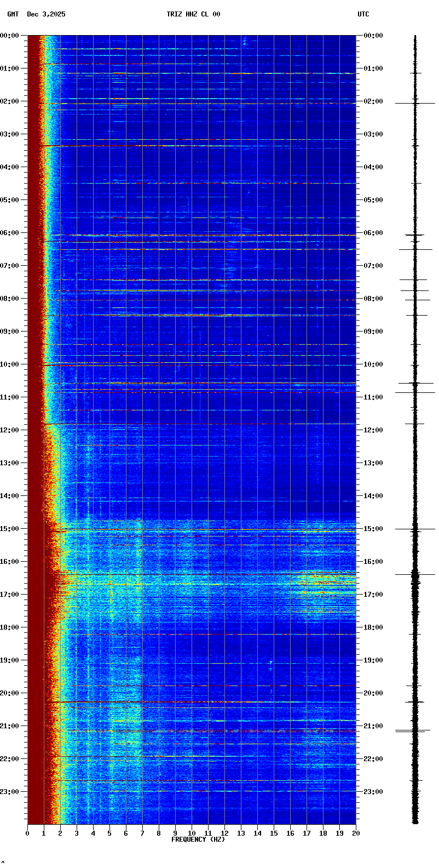This screenshot has width=439, height=868.
Task: Click the 20 Hz tick on frequency axis
Action: (356, 833)
